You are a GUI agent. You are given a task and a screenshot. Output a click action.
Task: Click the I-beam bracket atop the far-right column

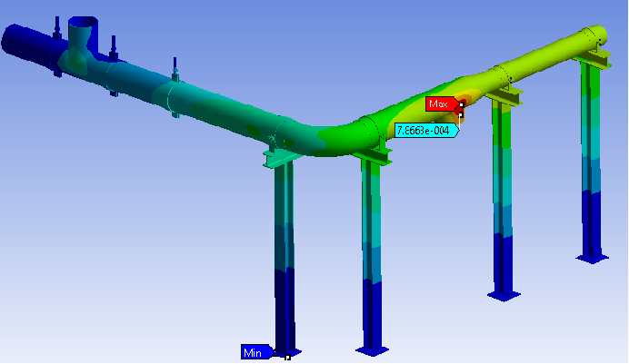[593, 60]
